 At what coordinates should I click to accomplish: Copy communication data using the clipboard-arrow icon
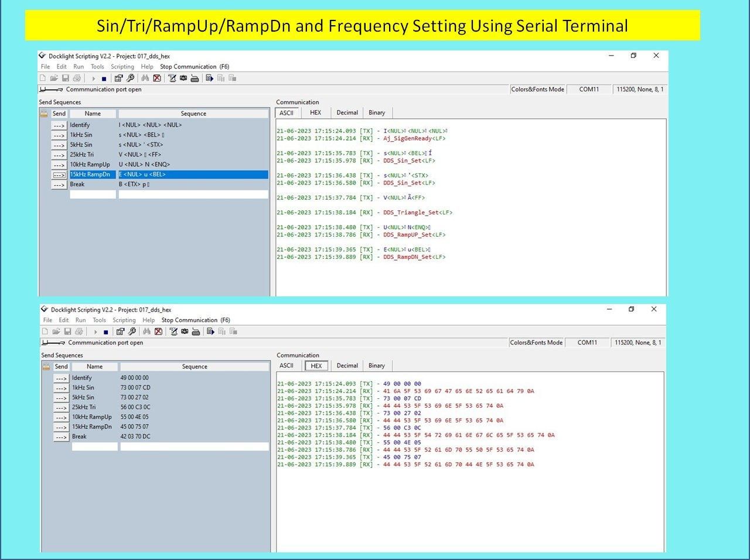[x=210, y=78]
